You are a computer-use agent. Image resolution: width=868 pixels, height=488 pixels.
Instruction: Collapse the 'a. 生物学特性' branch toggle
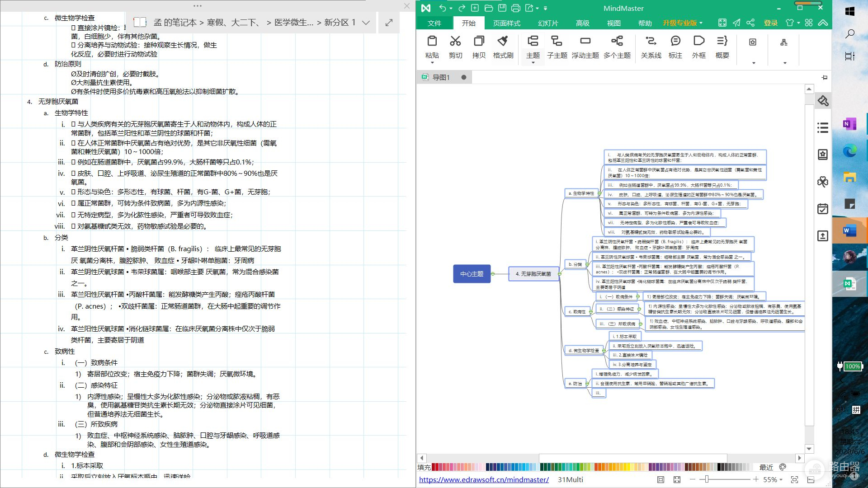[x=599, y=193]
